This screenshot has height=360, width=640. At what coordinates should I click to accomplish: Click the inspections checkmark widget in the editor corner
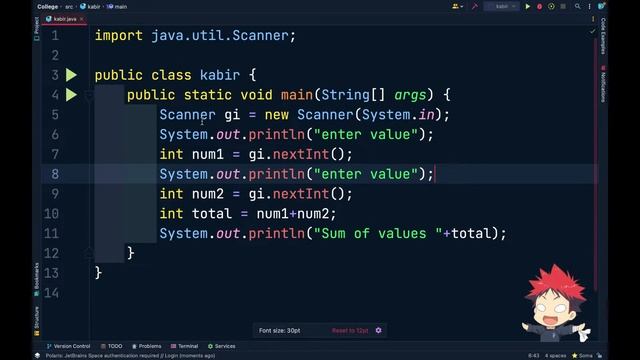pos(592,31)
